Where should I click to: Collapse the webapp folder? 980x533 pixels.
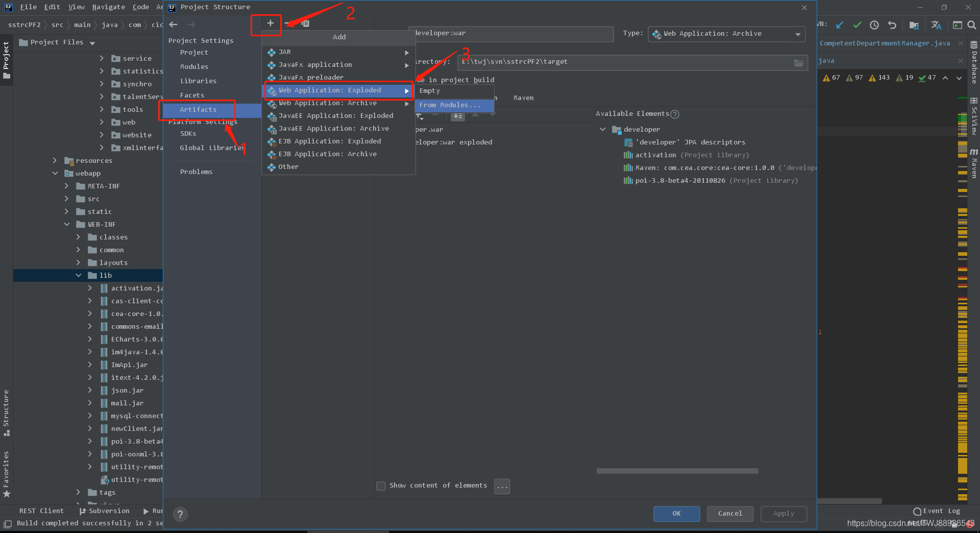[55, 173]
